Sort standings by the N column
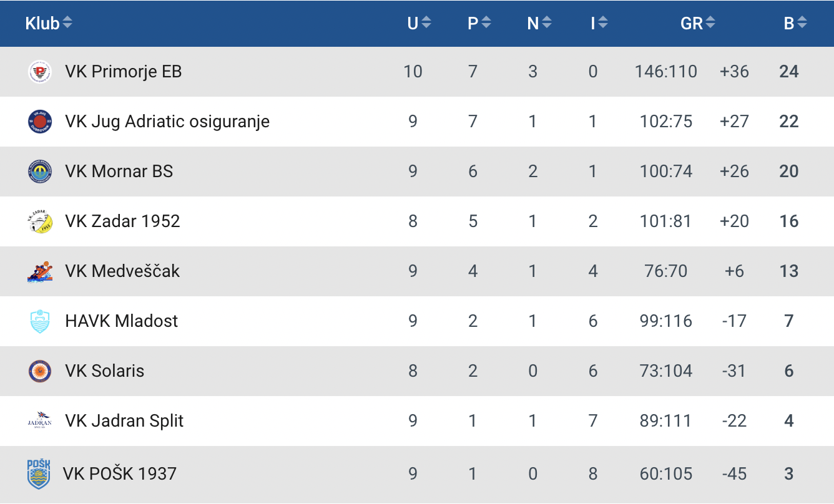 (x=539, y=23)
